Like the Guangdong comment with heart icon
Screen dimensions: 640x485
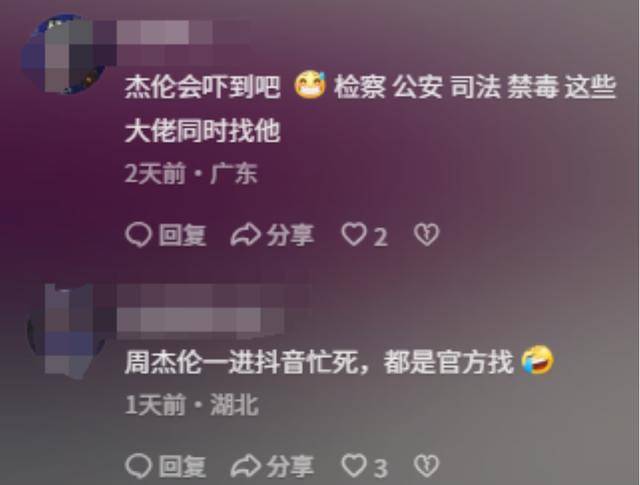coord(354,235)
